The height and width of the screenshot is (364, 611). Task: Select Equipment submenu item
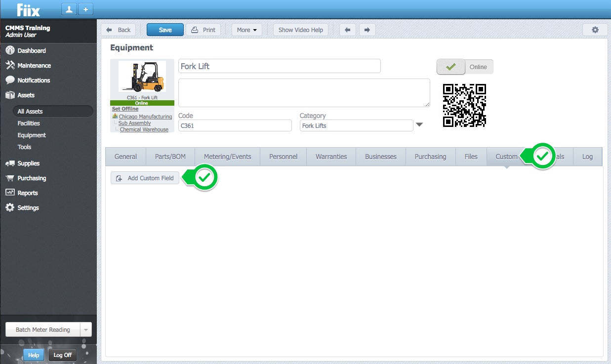coord(32,135)
